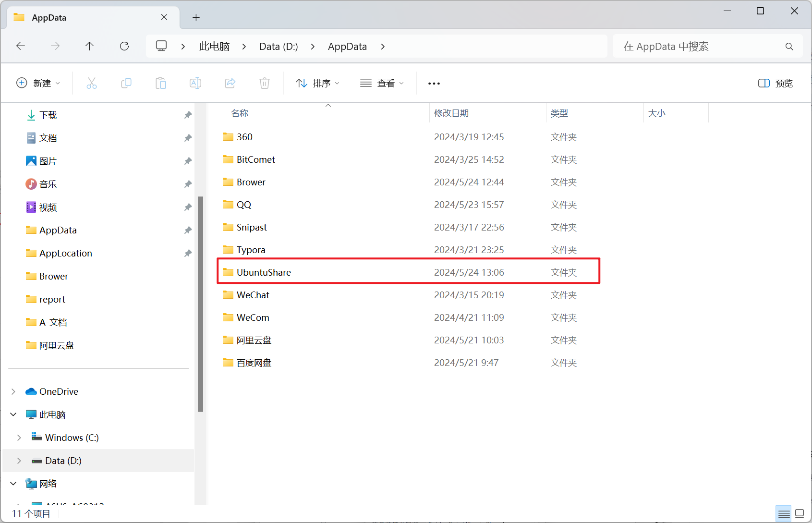Click the Share icon in toolbar
Viewport: 812px width, 523px height.
tap(230, 83)
